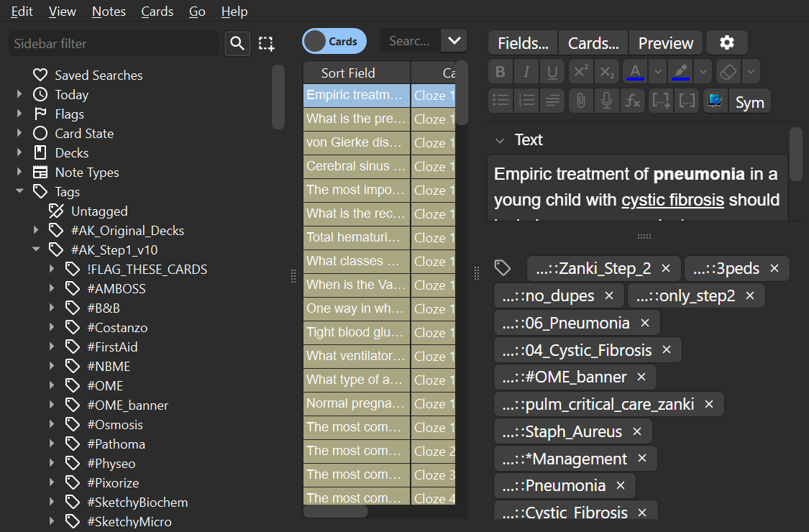Open editor settings gear icon

pos(727,43)
